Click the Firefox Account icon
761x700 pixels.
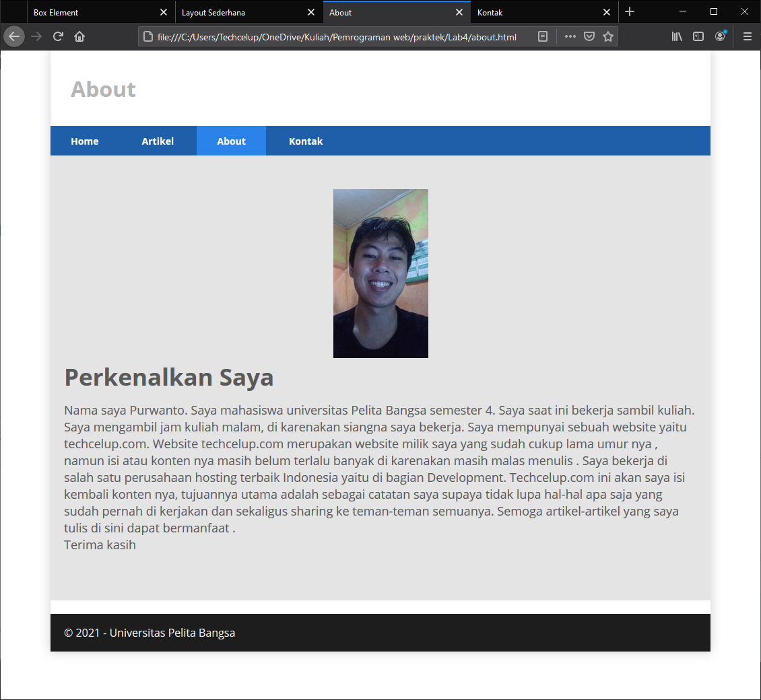(720, 36)
